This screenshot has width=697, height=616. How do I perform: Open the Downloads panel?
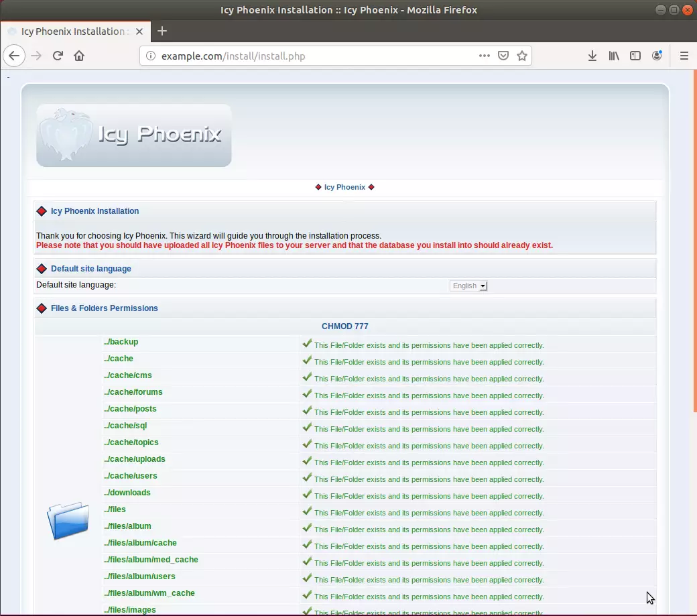pyautogui.click(x=592, y=56)
